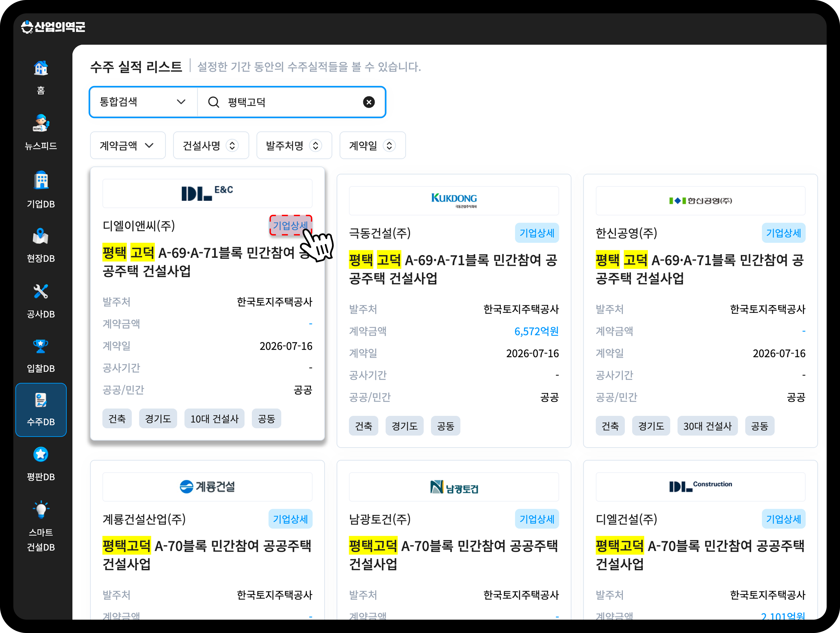Image resolution: width=840 pixels, height=633 pixels.
Task: Sort by 계약일
Action: pyautogui.click(x=372, y=145)
